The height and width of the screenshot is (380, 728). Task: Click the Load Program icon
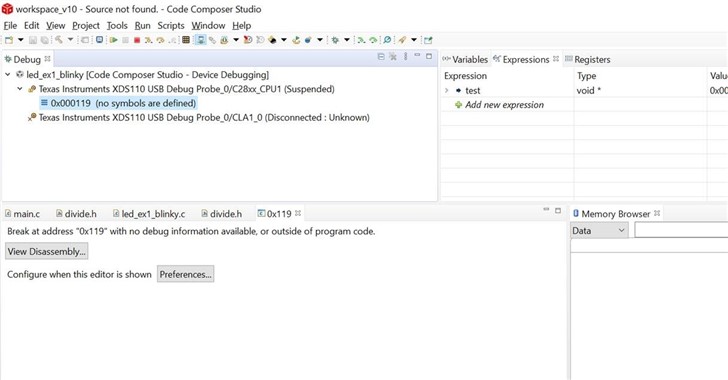(224, 40)
